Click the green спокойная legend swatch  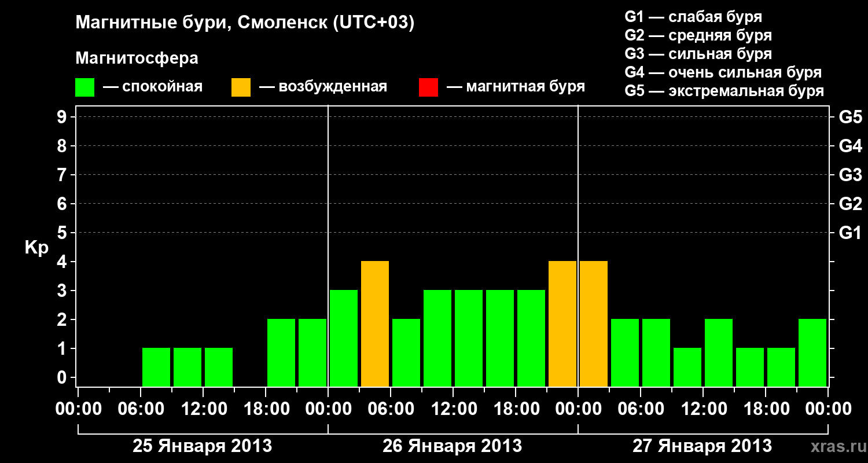(84, 87)
